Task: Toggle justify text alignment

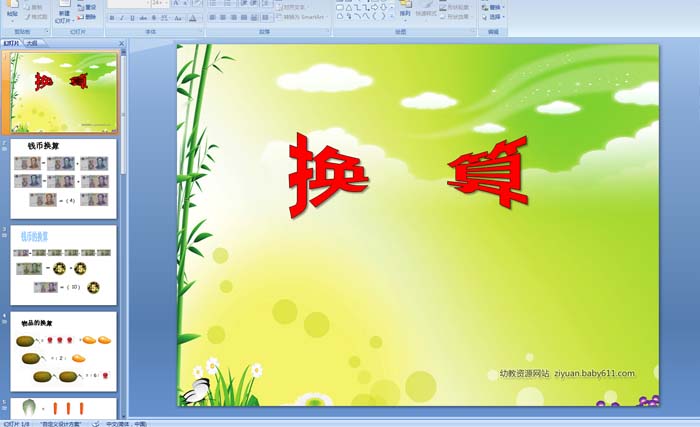Action: coord(244,17)
